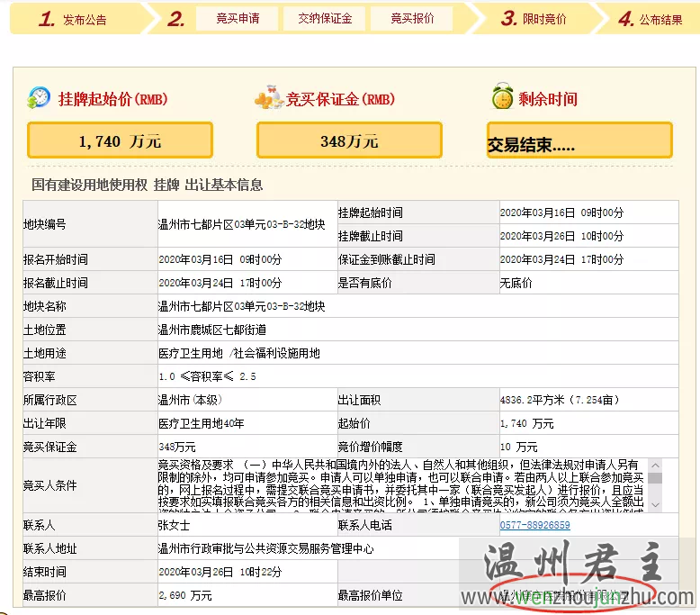Screen dimensions: 700x615
Task: Click the phone number link 0577-88926859
Action: 534,525
